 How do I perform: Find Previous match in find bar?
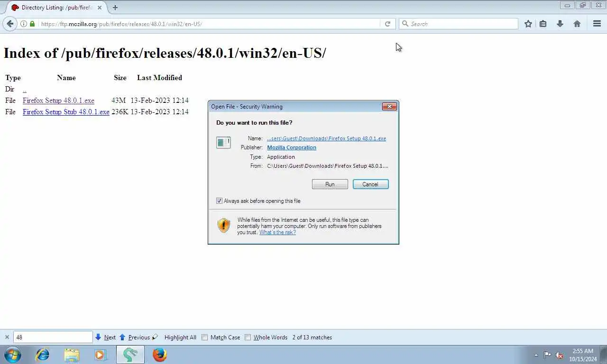click(135, 337)
